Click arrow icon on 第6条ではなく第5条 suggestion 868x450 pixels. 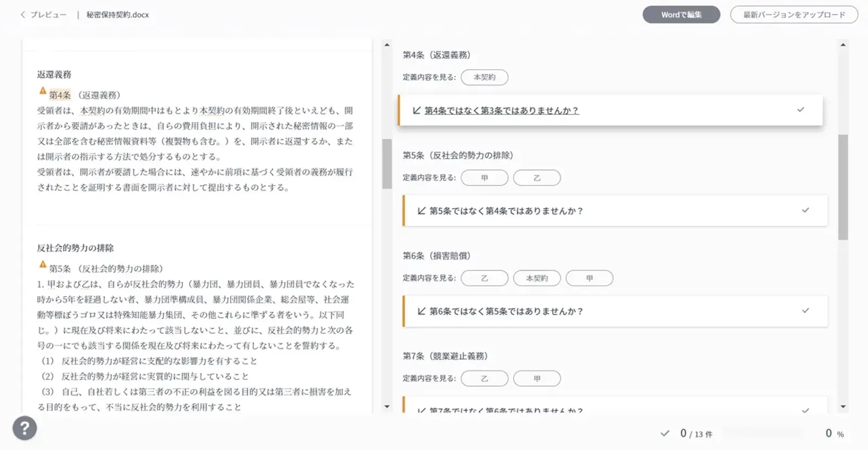coord(422,311)
